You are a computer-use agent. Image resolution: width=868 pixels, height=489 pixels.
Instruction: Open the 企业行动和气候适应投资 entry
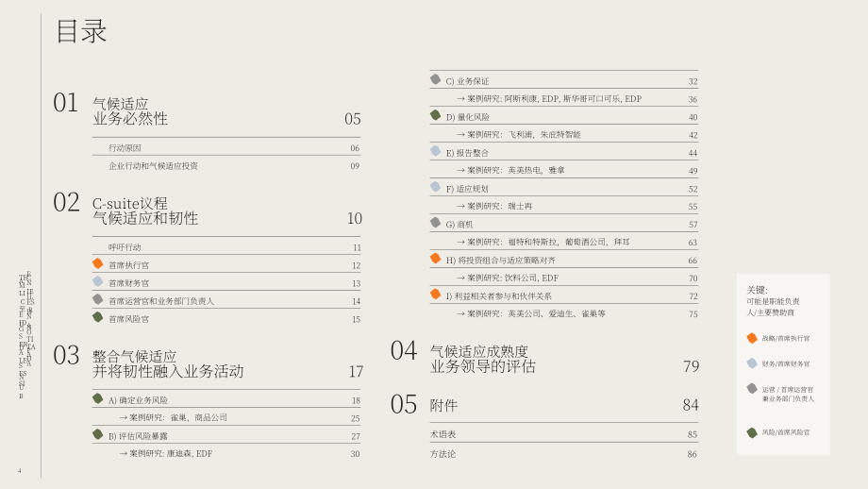[153, 166]
